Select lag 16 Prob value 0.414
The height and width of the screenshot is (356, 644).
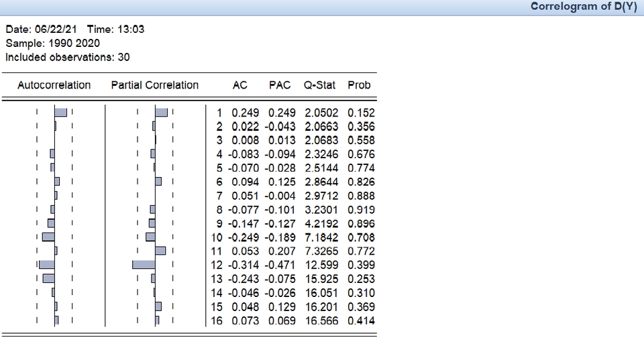[x=361, y=321]
